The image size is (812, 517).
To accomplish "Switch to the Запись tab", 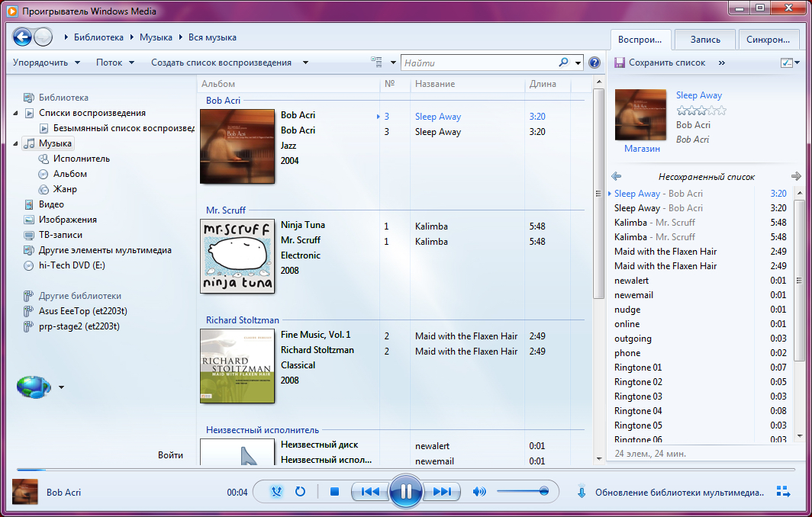I will click(x=704, y=40).
